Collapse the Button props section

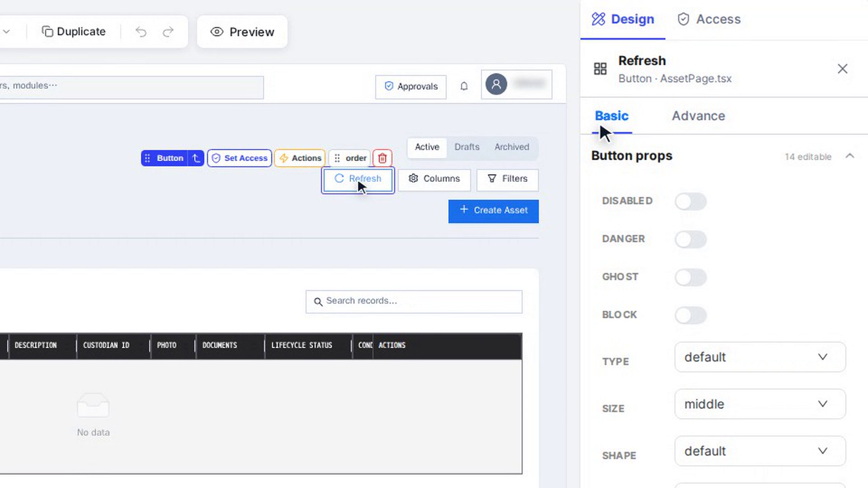click(x=850, y=156)
